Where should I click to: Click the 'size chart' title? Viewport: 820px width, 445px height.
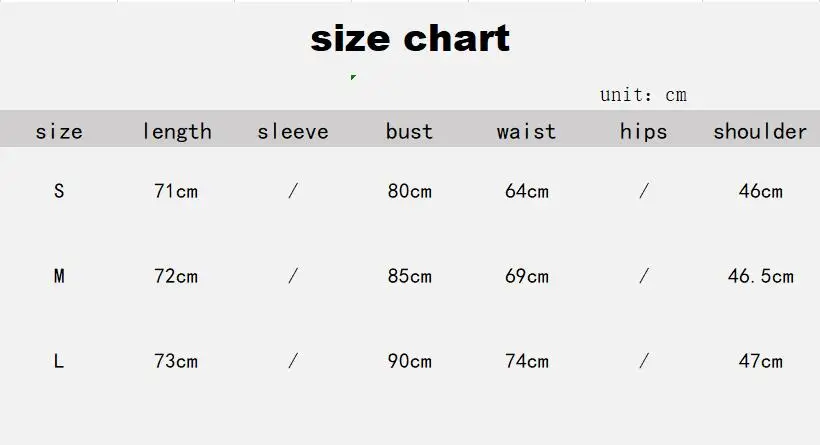410,39
